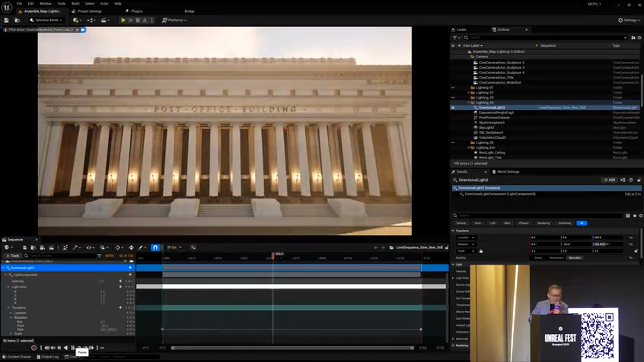Image resolution: width=644 pixels, height=362 pixels.
Task: Click the Sequencer playhead marker on timeline
Action: click(x=273, y=255)
